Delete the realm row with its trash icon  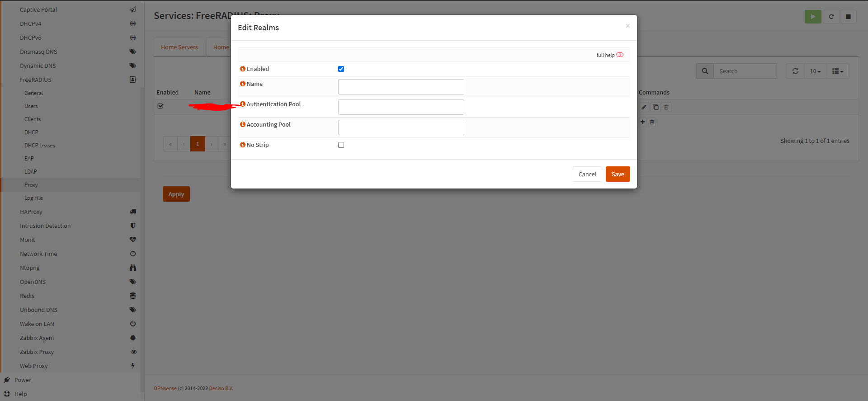[666, 107]
